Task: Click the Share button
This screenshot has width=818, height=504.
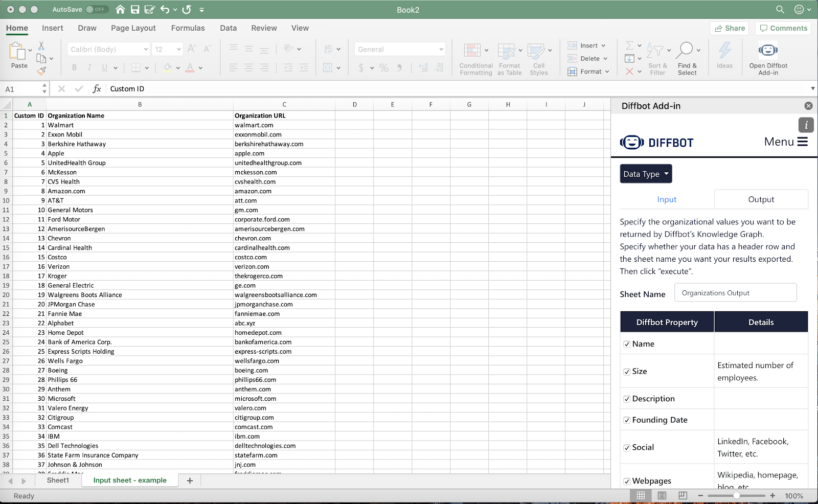Action: pyautogui.click(x=730, y=28)
